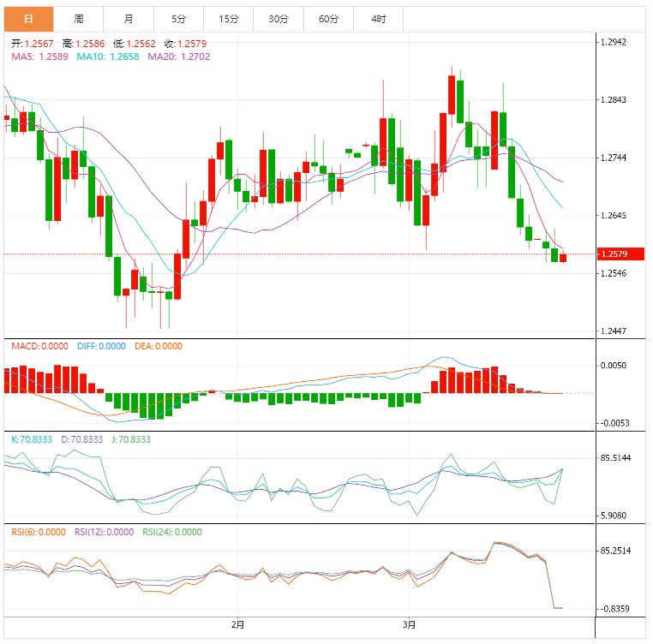
Task: Click the D:70.8333 value label
Action: 82,439
